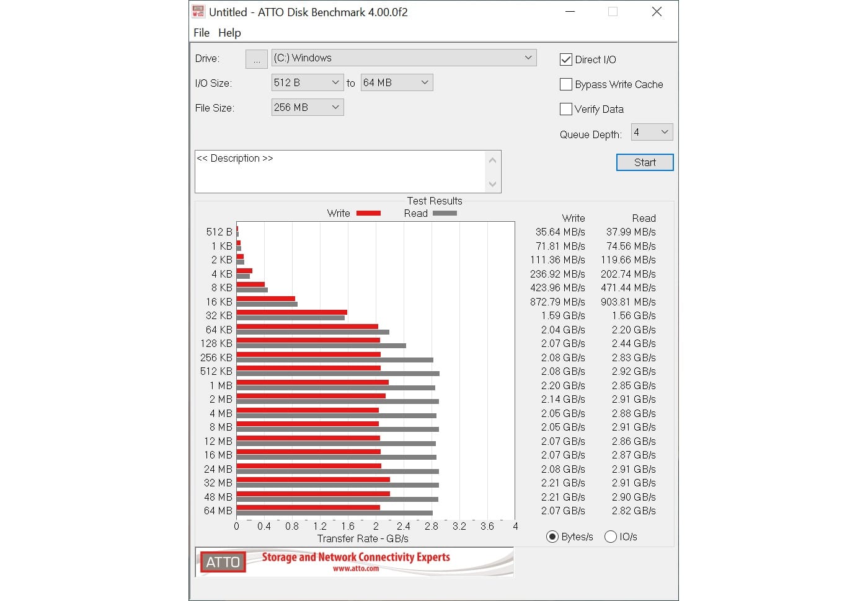This screenshot has height=601, width=868.
Task: Open the 64 MB maximum I/O size dropdown
Action: pyautogui.click(x=397, y=82)
